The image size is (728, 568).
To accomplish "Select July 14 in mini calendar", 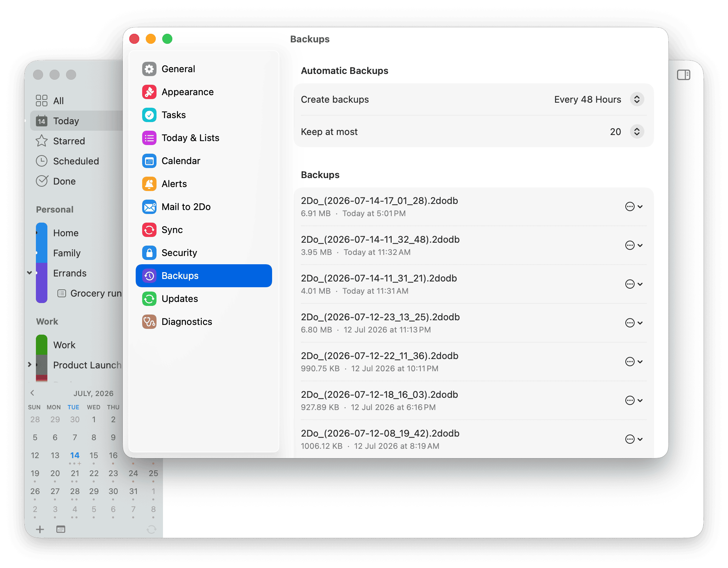I will pyautogui.click(x=75, y=455).
